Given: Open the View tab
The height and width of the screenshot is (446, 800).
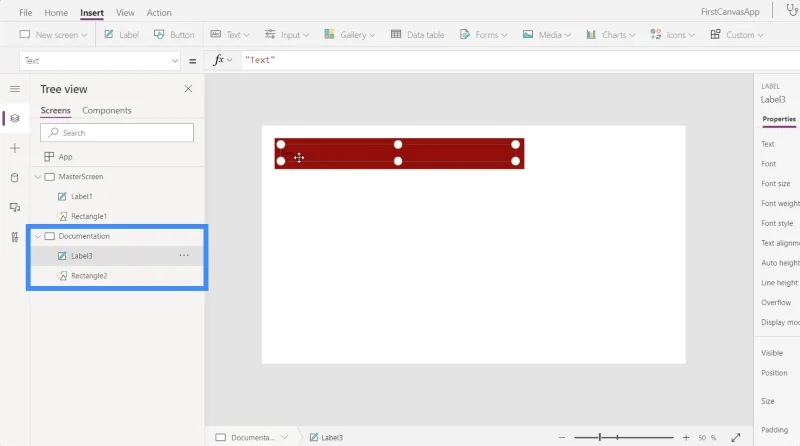Looking at the screenshot, I should point(125,13).
